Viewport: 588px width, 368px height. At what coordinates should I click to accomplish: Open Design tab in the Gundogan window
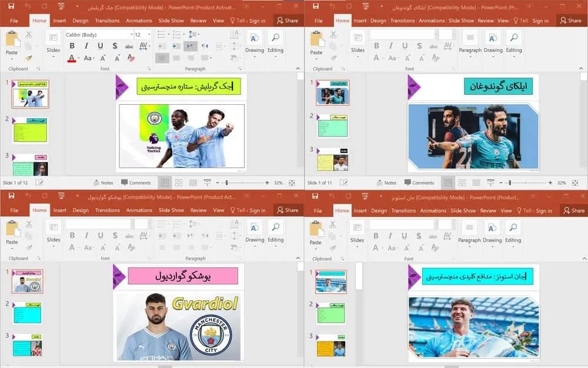[x=378, y=21]
